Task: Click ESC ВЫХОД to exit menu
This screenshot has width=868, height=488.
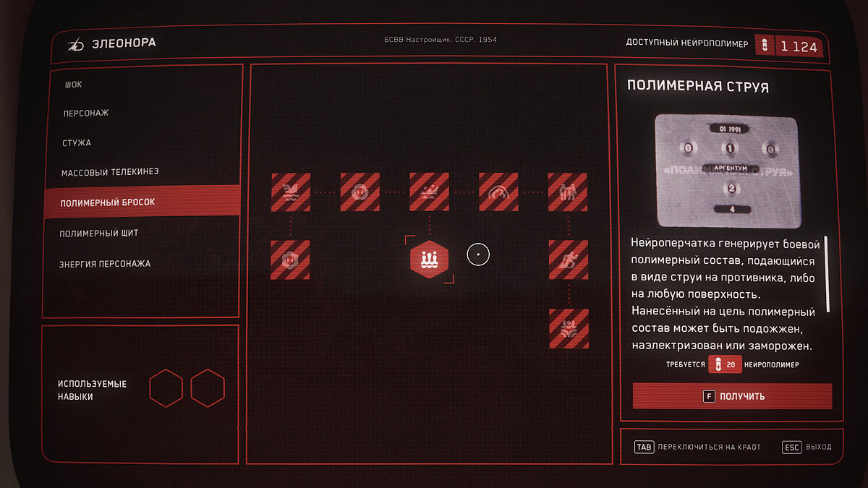Action: coord(807,448)
